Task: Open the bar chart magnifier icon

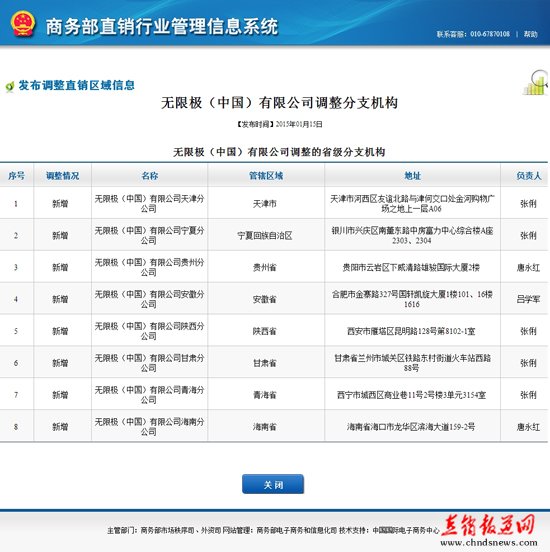Action: pyautogui.click(x=536, y=83)
